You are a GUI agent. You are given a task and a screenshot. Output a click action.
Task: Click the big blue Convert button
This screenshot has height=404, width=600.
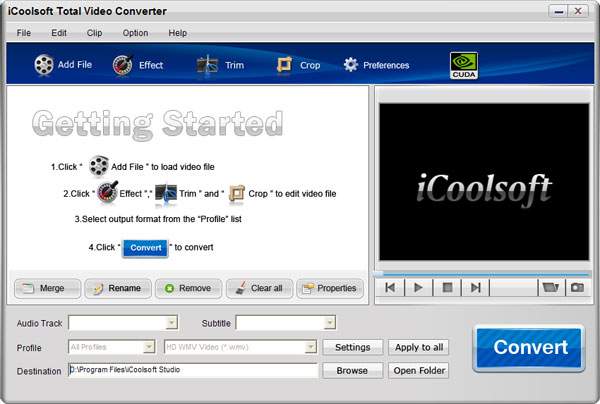[529, 348]
